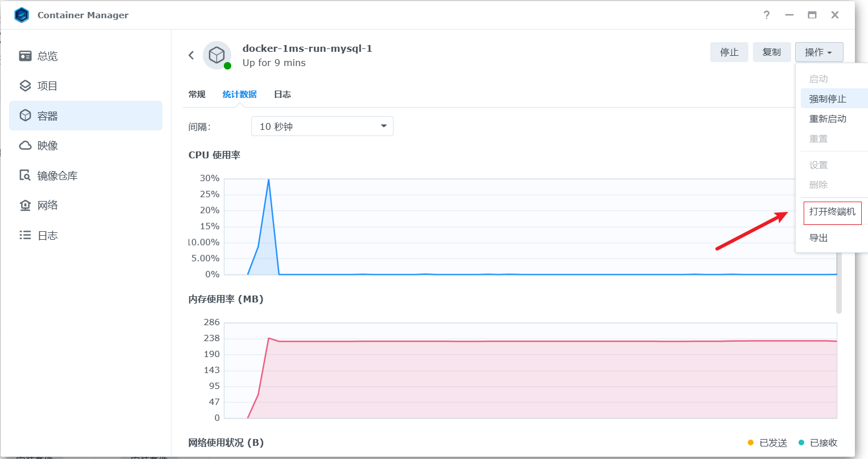Select 打开终端机 from the actions menu
The height and width of the screenshot is (459, 868).
click(x=832, y=212)
